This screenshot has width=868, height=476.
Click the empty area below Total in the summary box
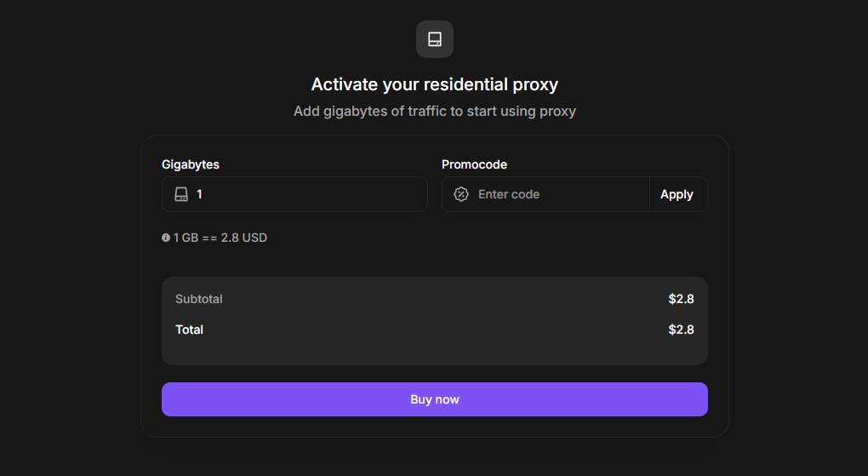click(434, 352)
